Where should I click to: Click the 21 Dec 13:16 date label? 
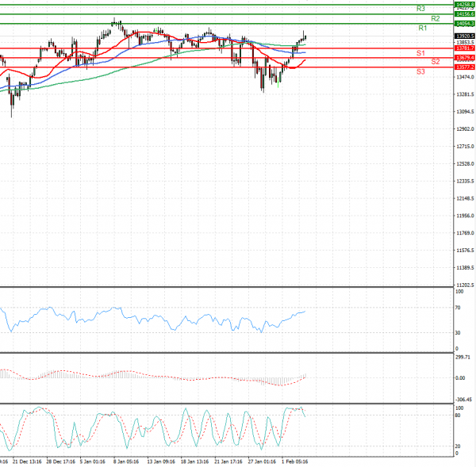coord(27,461)
